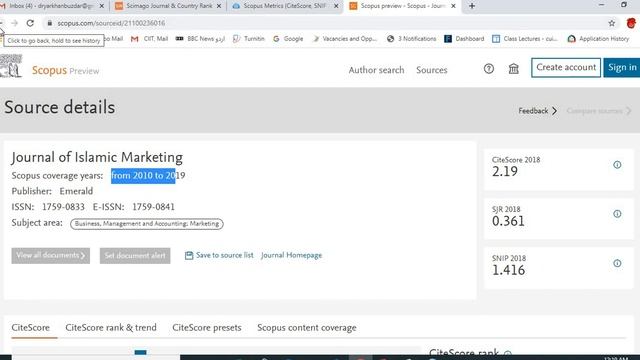Click the red browser extension icon
This screenshot has height=360, width=640.
pyautogui.click(x=631, y=23)
